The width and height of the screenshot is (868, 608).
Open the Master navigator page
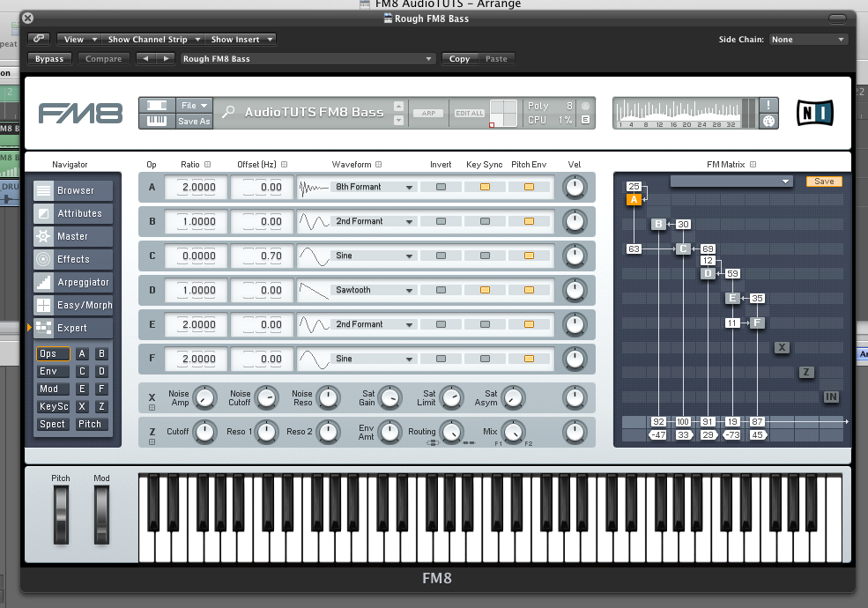[73, 236]
